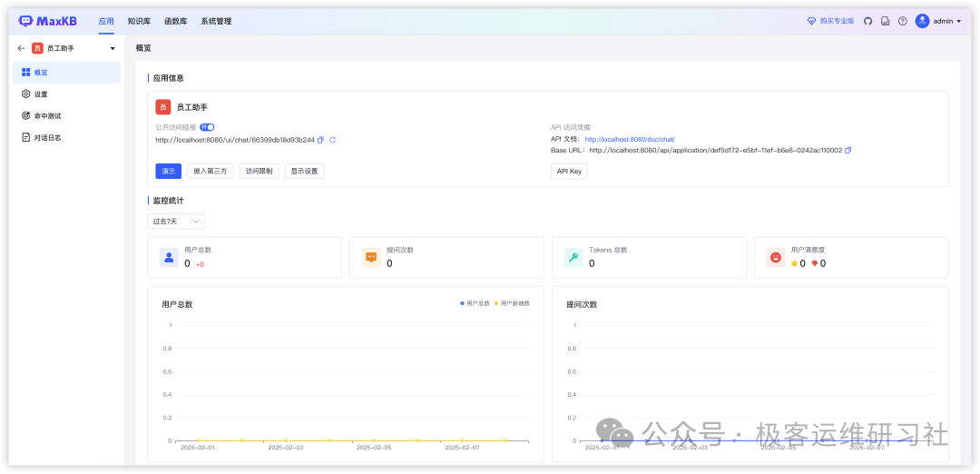The image size is (980, 474).
Task: Open the API 文档 link
Action: tap(629, 140)
